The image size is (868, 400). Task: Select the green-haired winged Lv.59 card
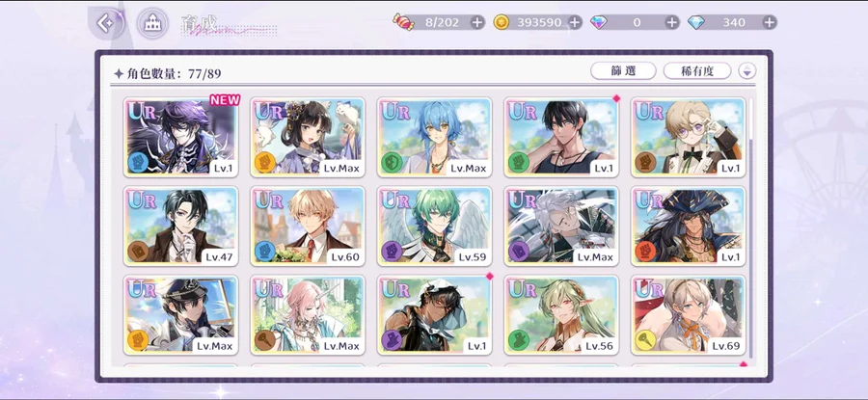(x=435, y=226)
